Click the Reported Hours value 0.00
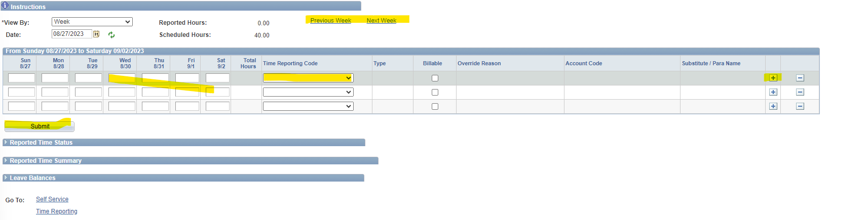Image resolution: width=868 pixels, height=220 pixels. coord(263,23)
